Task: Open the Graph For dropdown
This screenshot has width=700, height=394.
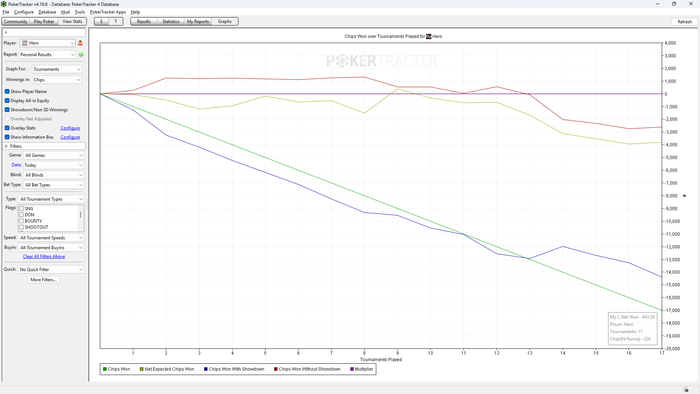Action: 57,69
